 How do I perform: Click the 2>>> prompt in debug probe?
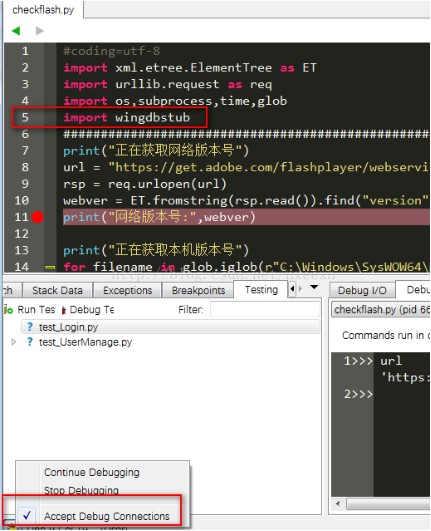pyautogui.click(x=358, y=394)
